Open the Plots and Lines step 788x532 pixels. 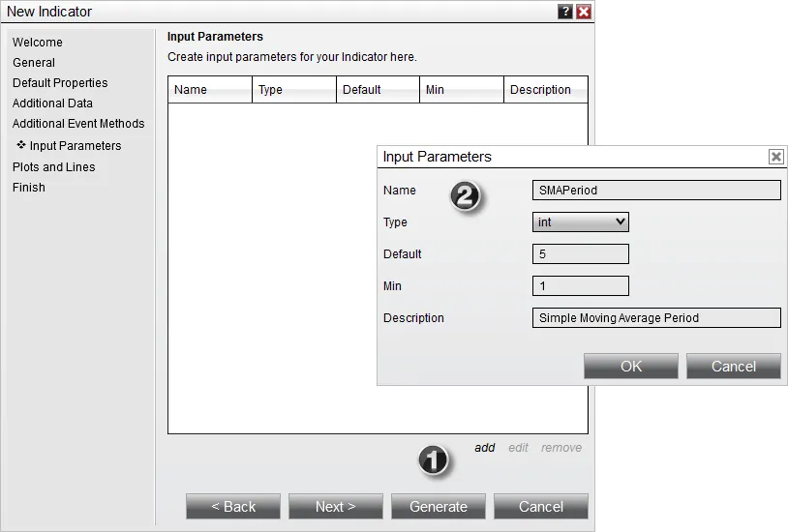(54, 166)
